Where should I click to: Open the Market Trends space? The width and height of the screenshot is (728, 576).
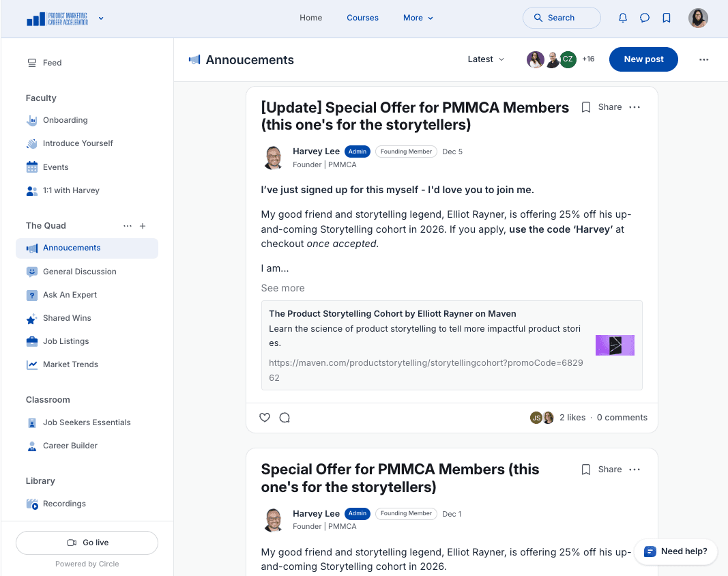coord(87,364)
